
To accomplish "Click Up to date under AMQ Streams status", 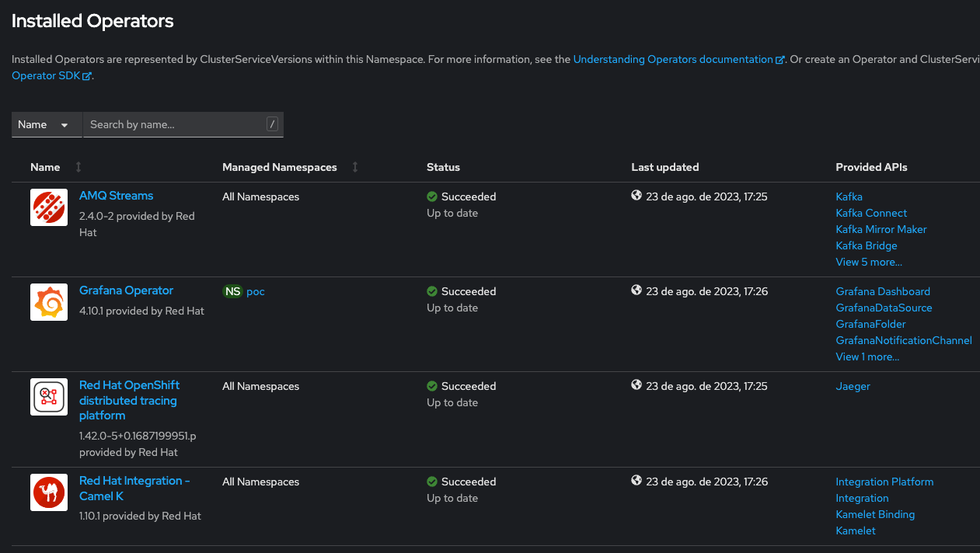I will [452, 213].
